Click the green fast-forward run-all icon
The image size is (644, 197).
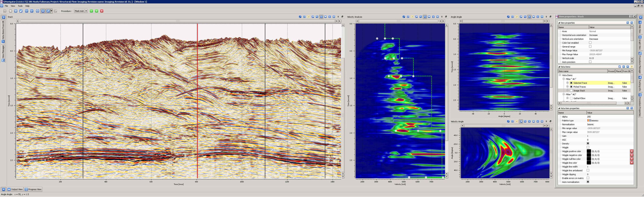pos(97,11)
